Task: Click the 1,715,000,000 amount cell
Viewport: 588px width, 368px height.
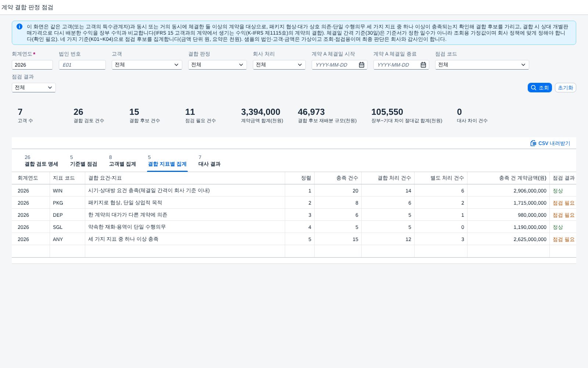Action: 508,203
